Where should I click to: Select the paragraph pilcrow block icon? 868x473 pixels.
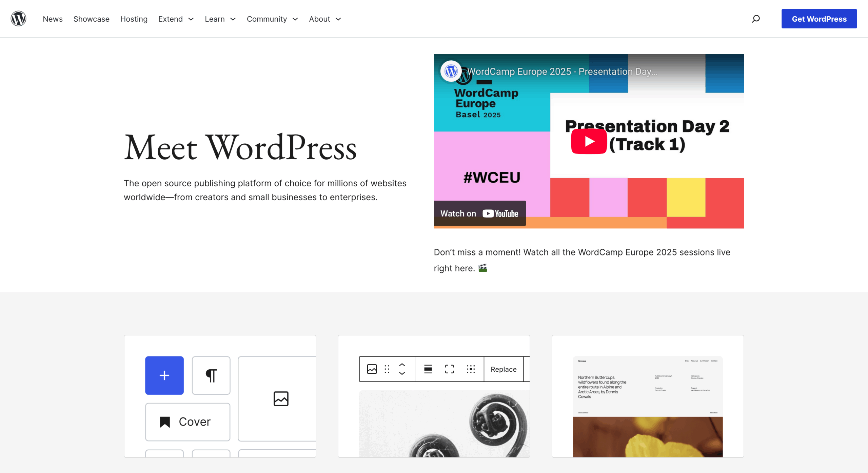click(x=211, y=375)
